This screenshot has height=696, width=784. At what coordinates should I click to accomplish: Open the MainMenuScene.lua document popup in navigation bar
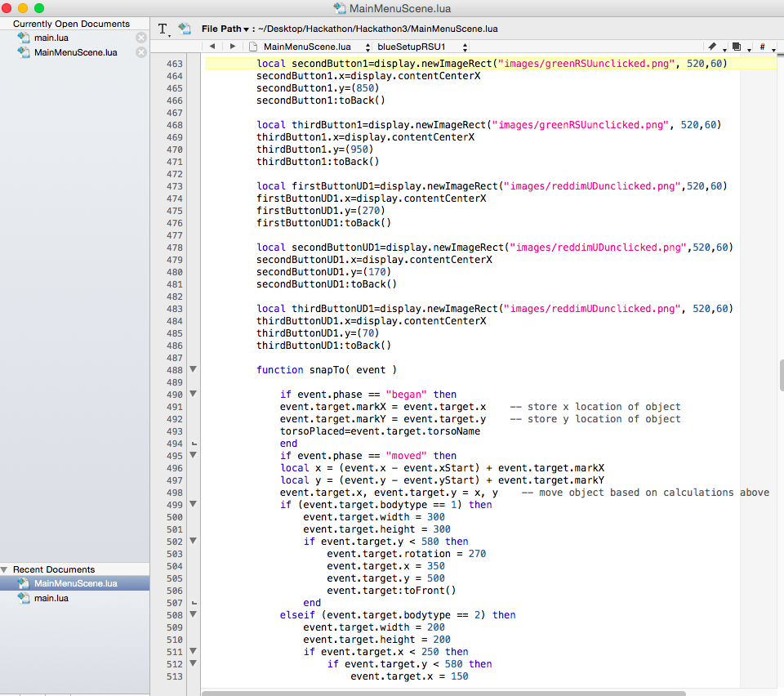tap(310, 47)
